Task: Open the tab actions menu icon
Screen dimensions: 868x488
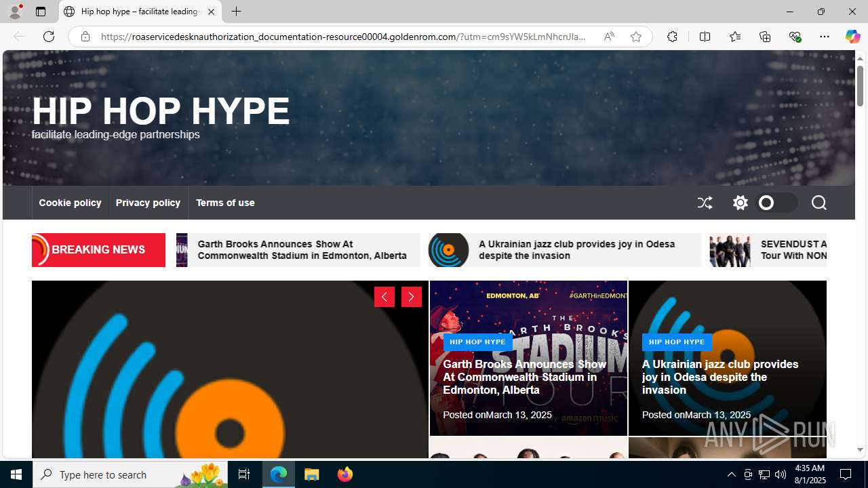Action: tap(41, 12)
